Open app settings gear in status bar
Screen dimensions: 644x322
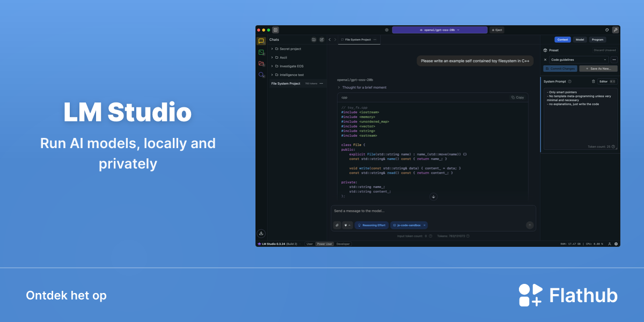tap(616, 244)
